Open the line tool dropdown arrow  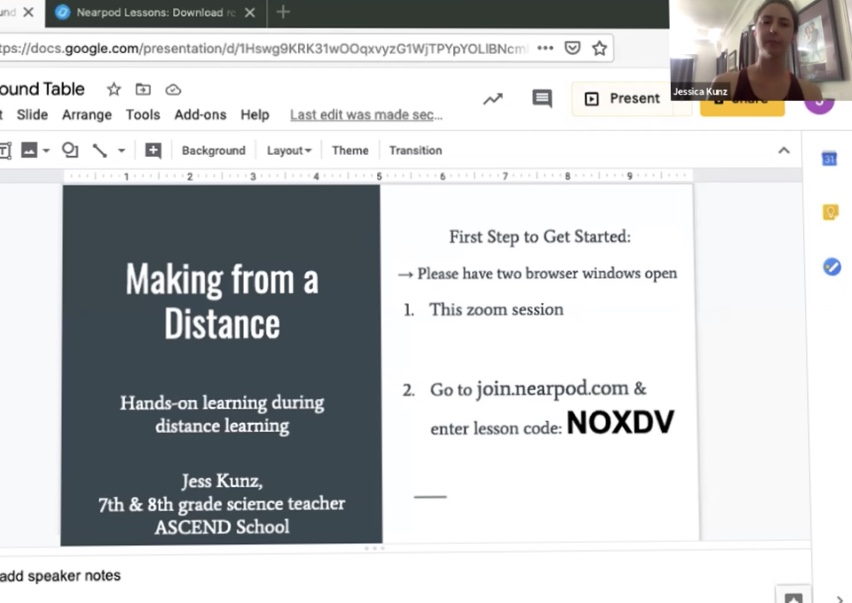click(x=121, y=150)
